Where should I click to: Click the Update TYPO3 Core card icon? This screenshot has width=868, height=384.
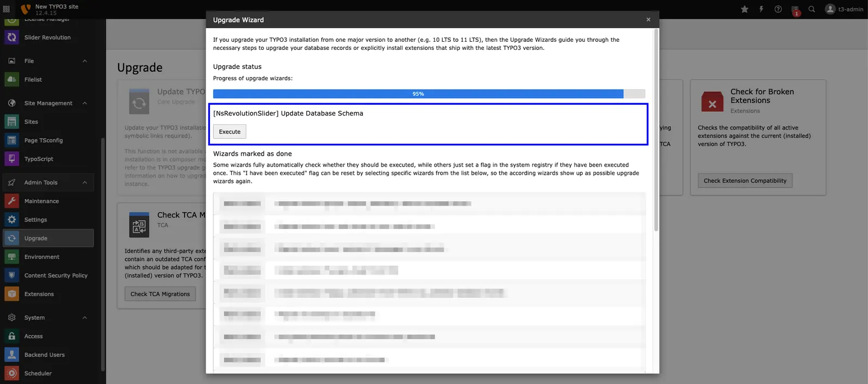tap(139, 102)
